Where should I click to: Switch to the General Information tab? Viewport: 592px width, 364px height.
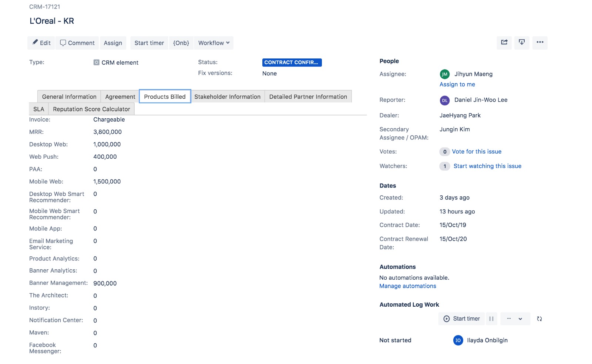coord(69,97)
